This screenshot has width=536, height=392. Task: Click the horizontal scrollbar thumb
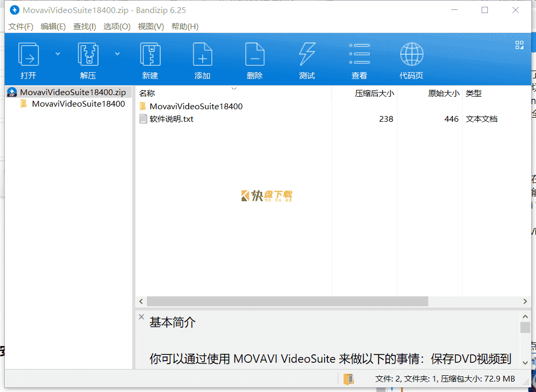(x=288, y=301)
